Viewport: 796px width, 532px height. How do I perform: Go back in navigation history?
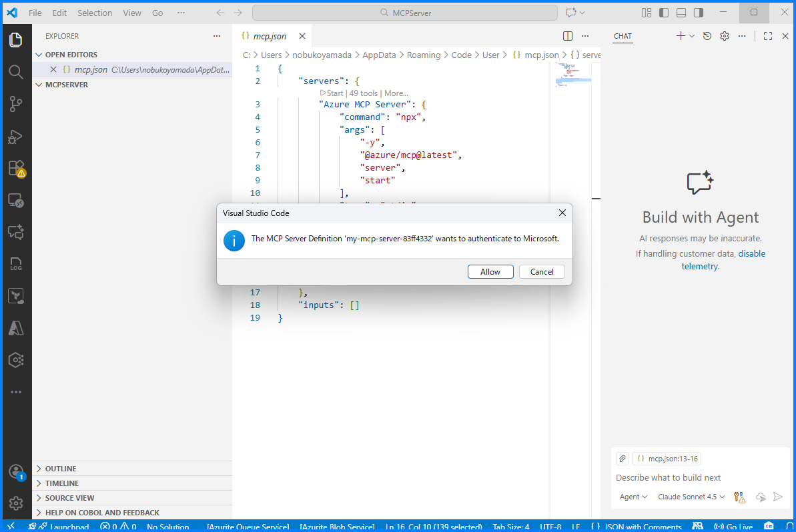[x=220, y=13]
